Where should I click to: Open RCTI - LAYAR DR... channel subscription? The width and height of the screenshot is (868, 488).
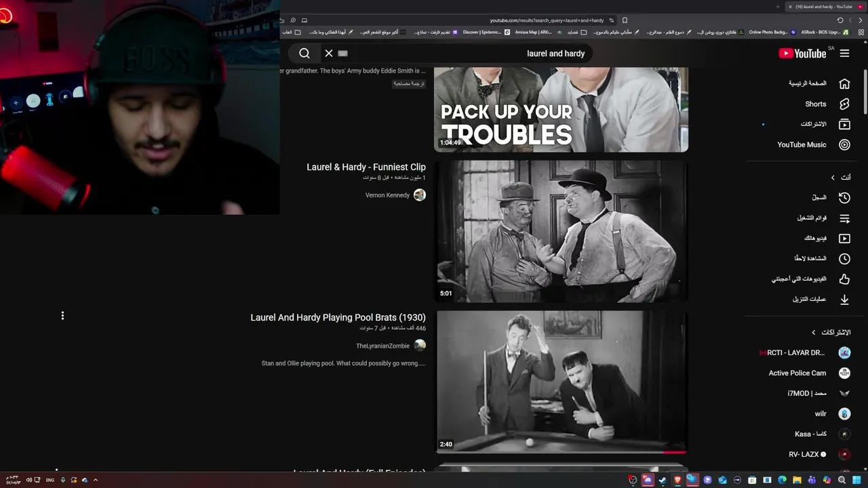[805, 353]
